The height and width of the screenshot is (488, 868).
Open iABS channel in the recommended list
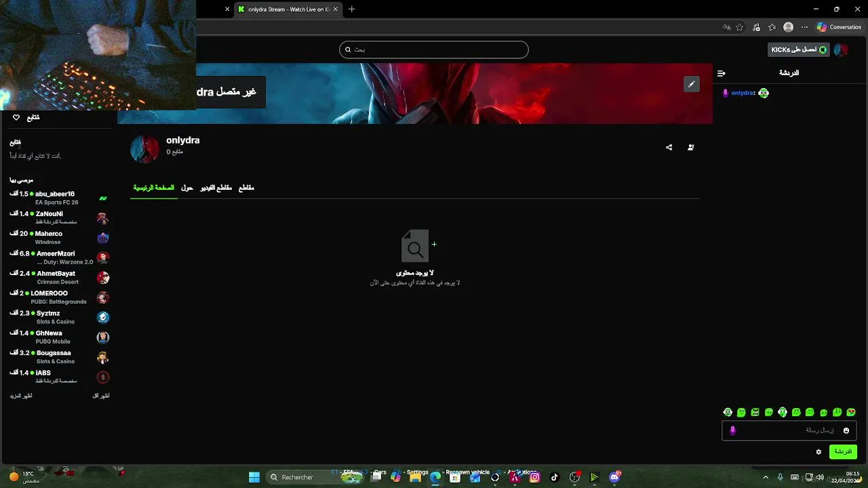tap(60, 377)
